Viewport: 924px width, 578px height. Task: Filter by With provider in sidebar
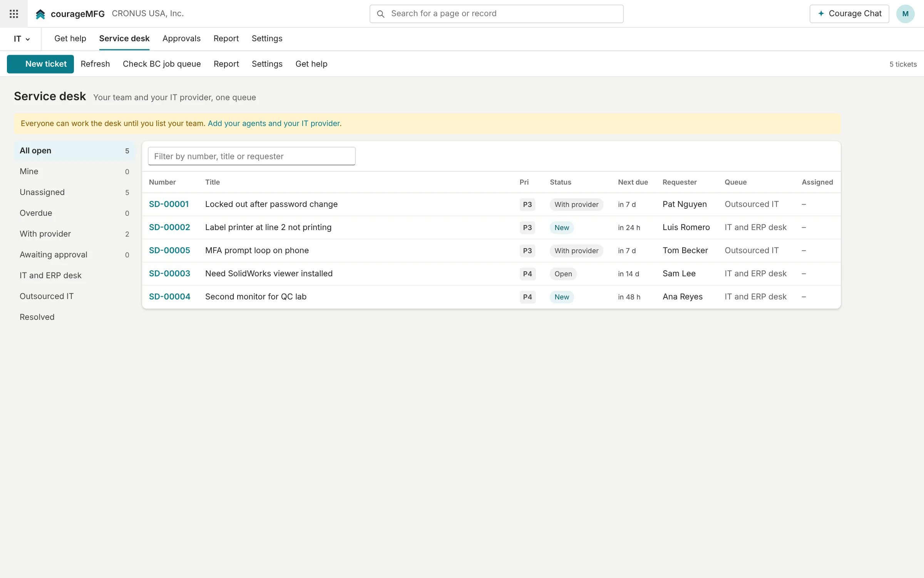[74, 234]
